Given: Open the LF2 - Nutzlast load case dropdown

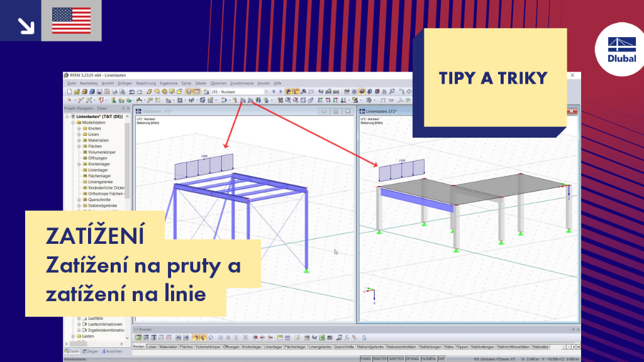Looking at the screenshot, I should [x=240, y=92].
